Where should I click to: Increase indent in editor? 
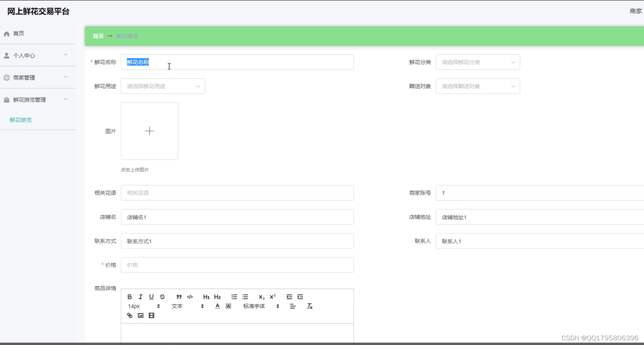[x=300, y=297]
